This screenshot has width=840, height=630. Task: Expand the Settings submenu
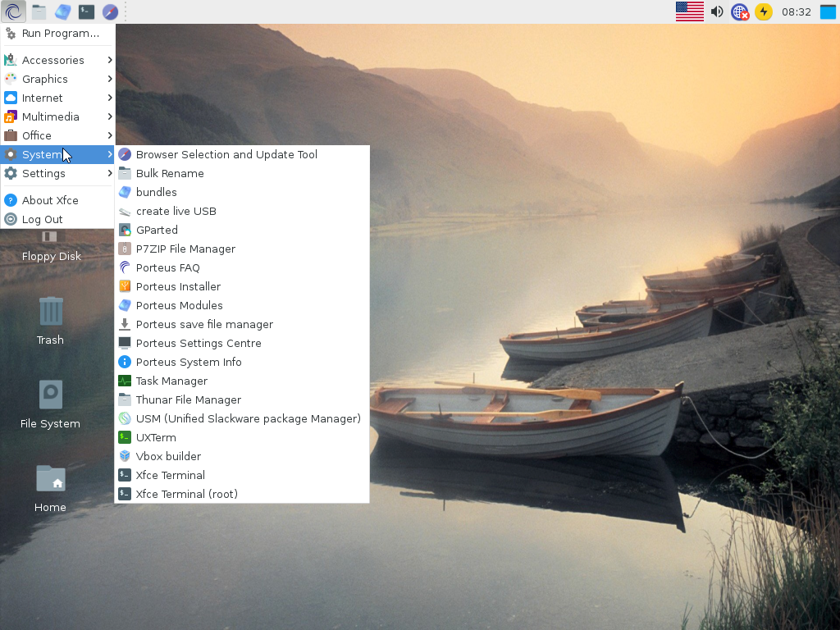58,174
